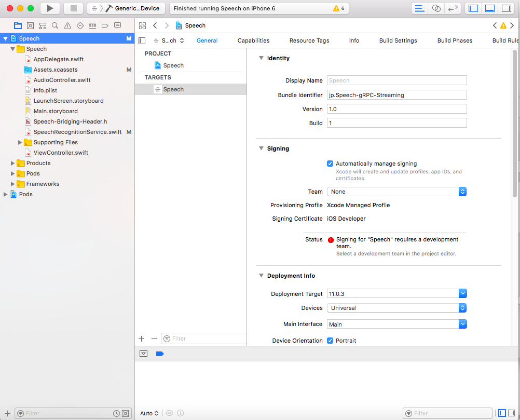Run the project with the play button

[x=50, y=8]
